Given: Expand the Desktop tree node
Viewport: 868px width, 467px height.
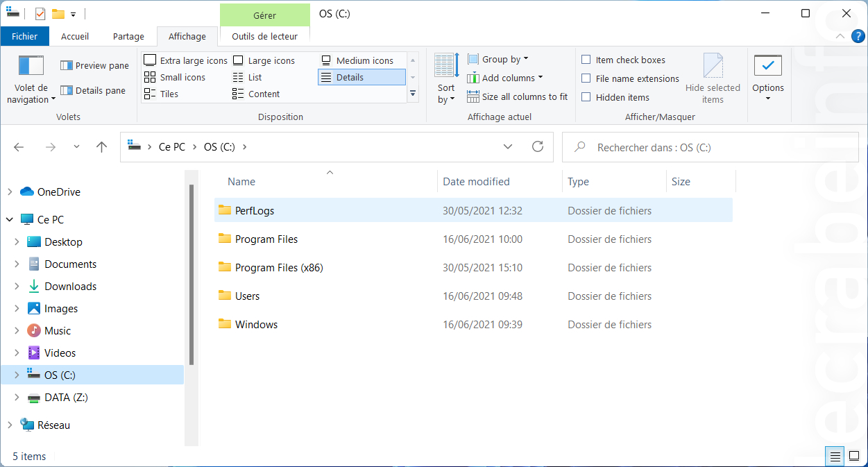Looking at the screenshot, I should pyautogui.click(x=17, y=242).
